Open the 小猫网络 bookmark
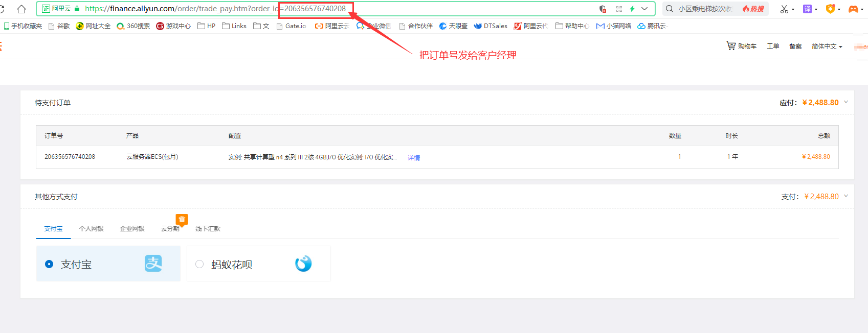The height and width of the screenshot is (333, 868). tap(614, 26)
